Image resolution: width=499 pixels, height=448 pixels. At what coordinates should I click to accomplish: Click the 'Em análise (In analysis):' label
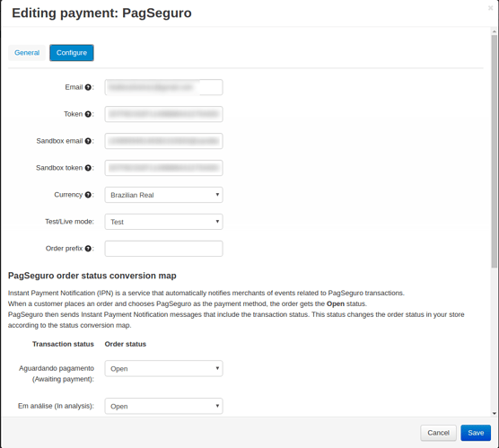point(56,406)
